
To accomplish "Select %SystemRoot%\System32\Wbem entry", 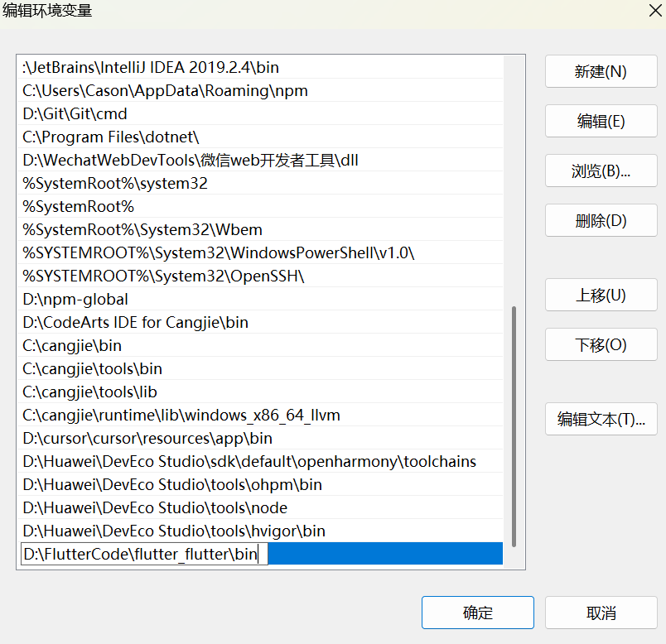I will tap(260, 229).
